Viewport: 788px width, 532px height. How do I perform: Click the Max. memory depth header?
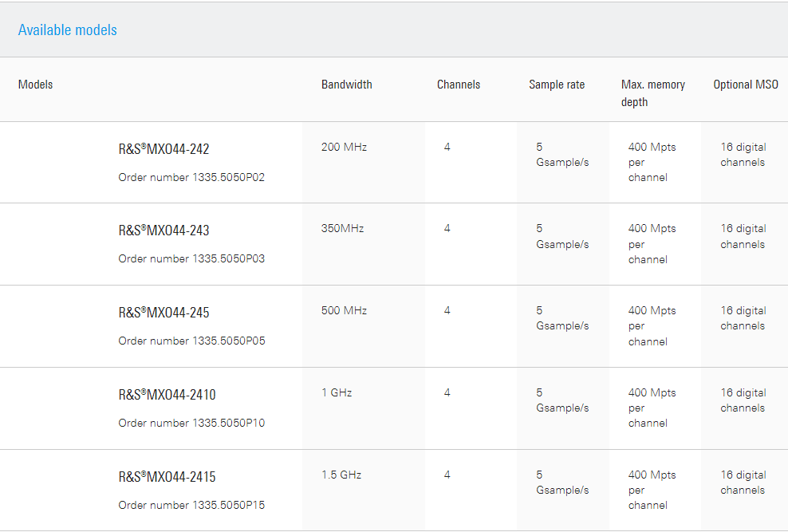652,93
